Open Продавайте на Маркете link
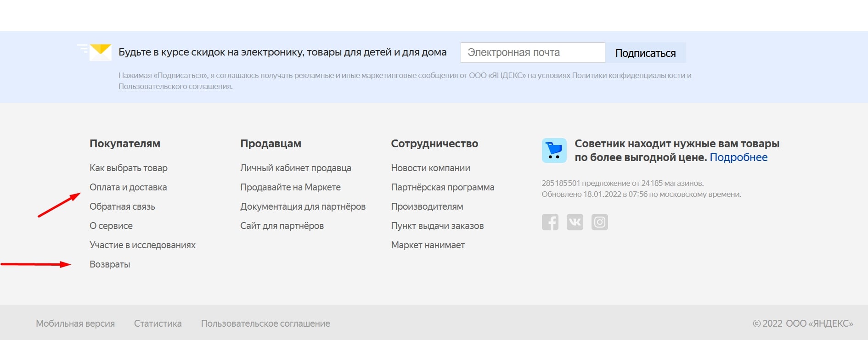 tap(290, 187)
